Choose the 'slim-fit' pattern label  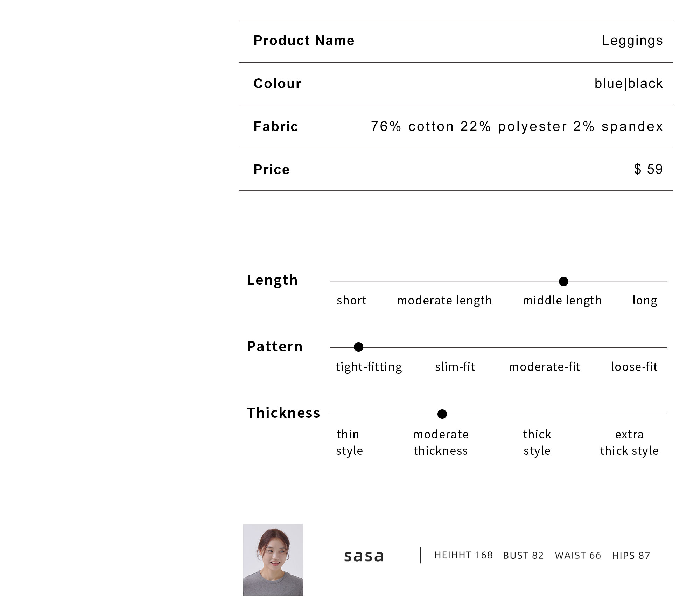(x=455, y=367)
